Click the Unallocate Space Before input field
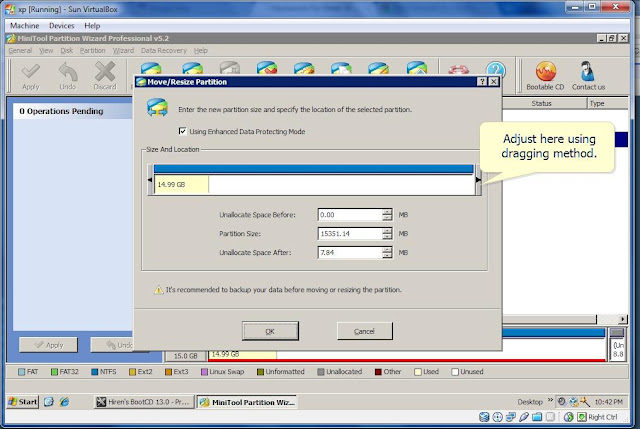The height and width of the screenshot is (429, 640). coord(350,215)
